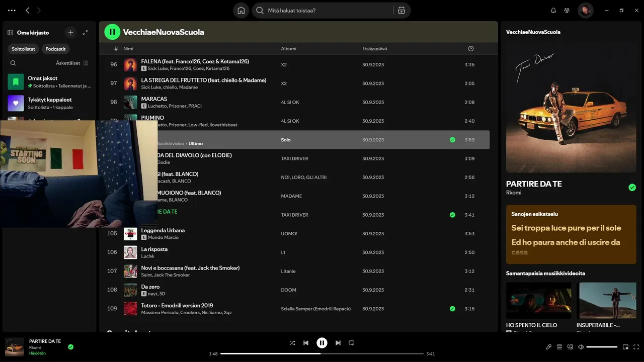644x362 pixels.
Task: Seek in the track progress bar
Action: point(322,353)
